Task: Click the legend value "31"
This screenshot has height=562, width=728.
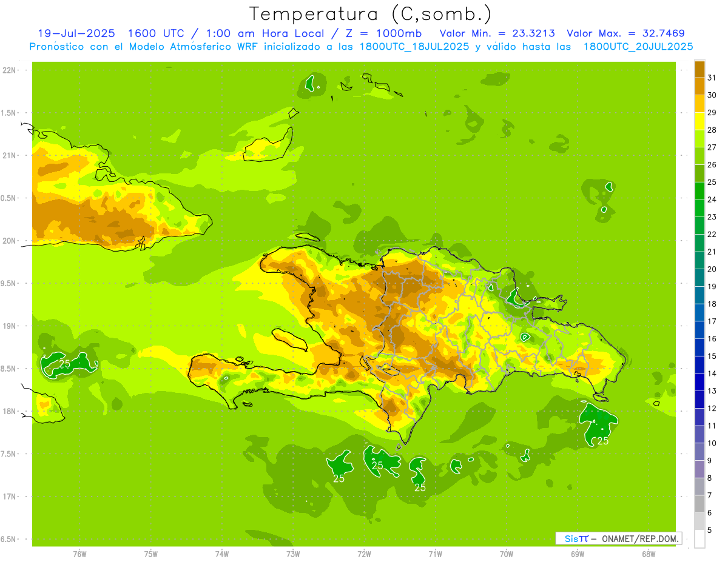Action: [x=712, y=78]
